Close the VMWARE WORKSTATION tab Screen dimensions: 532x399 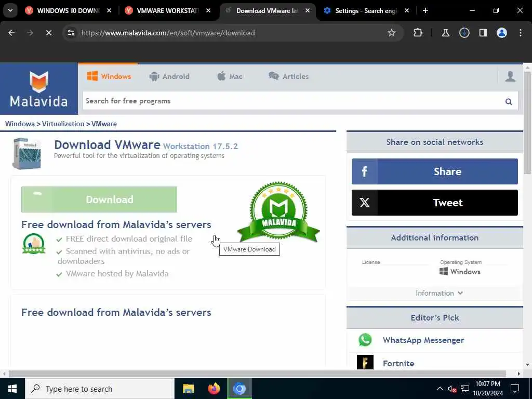click(x=208, y=10)
